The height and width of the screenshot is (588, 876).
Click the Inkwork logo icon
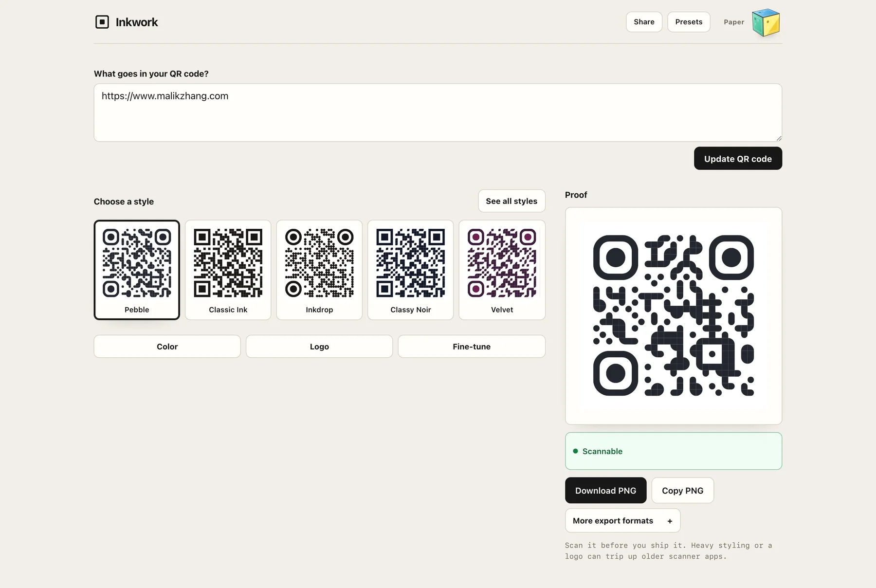[102, 22]
